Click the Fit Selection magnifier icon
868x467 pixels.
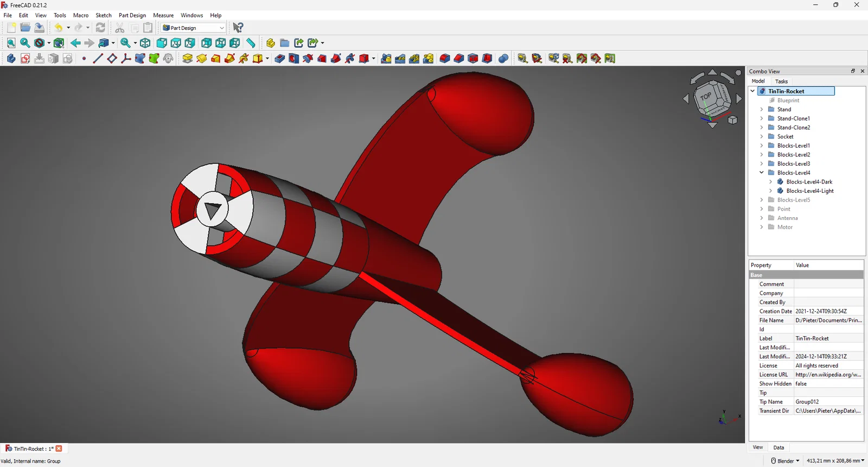coord(25,43)
